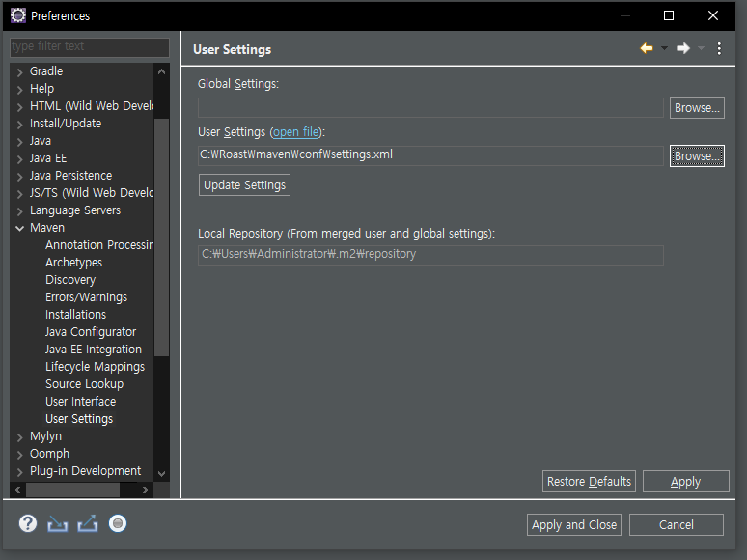Focus the type filter text field
Image resolution: width=747 pixels, height=560 pixels.
point(90,46)
